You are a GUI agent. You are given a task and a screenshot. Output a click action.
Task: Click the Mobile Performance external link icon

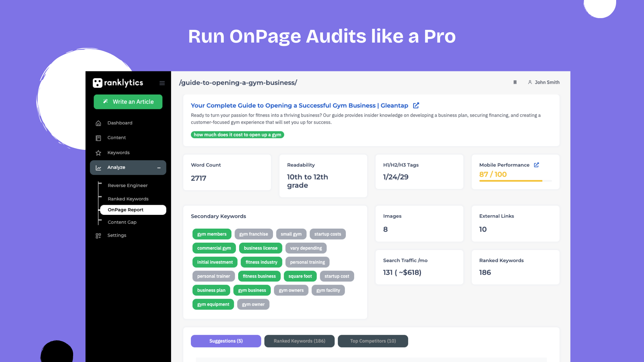537,165
